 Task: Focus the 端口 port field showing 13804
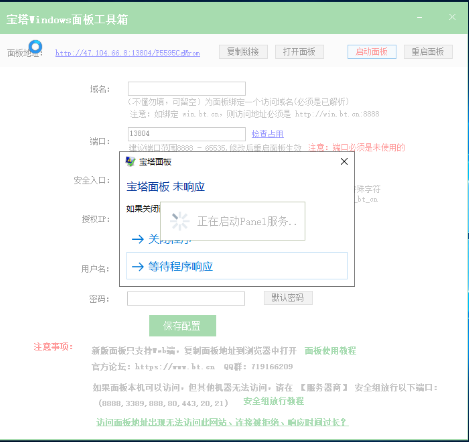187,134
